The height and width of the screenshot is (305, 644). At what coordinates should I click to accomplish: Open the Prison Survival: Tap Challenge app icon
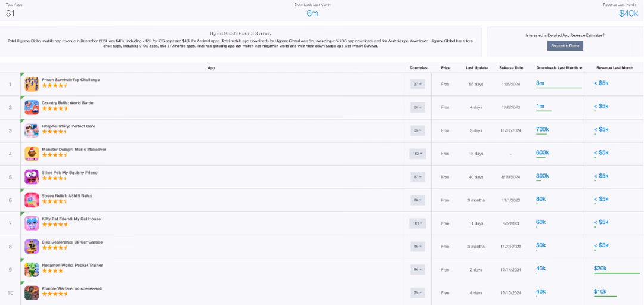(x=32, y=84)
